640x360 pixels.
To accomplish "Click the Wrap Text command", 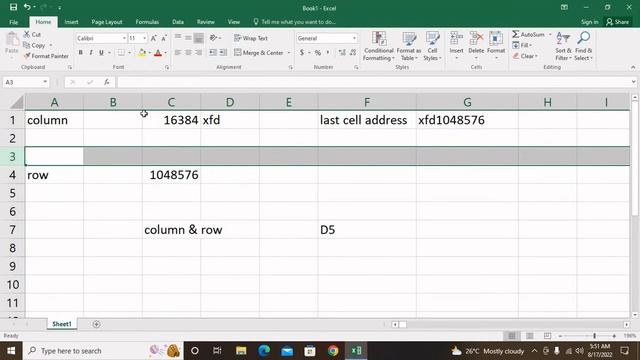I will click(251, 38).
